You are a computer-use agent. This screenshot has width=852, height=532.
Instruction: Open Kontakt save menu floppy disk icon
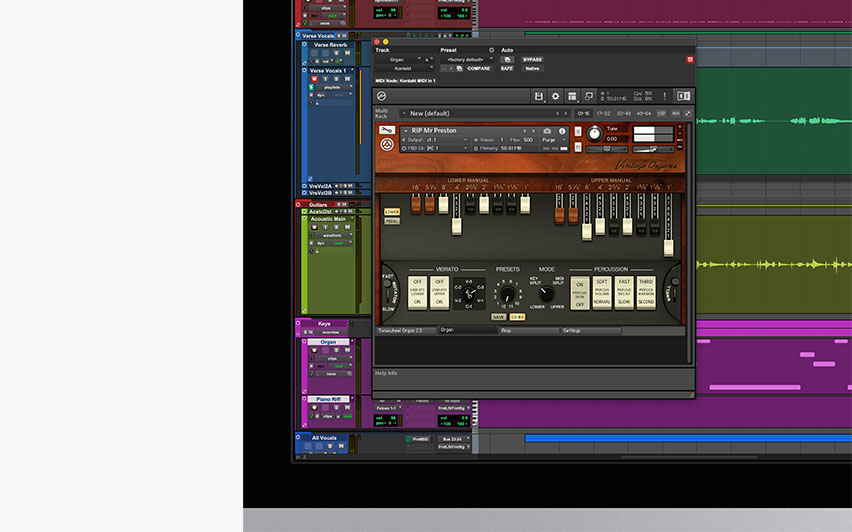click(x=538, y=96)
